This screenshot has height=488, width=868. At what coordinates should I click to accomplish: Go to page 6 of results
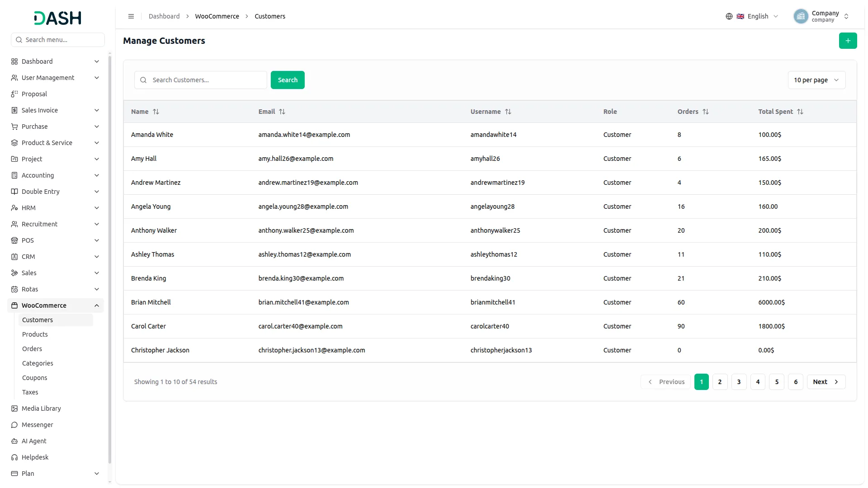pyautogui.click(x=796, y=382)
